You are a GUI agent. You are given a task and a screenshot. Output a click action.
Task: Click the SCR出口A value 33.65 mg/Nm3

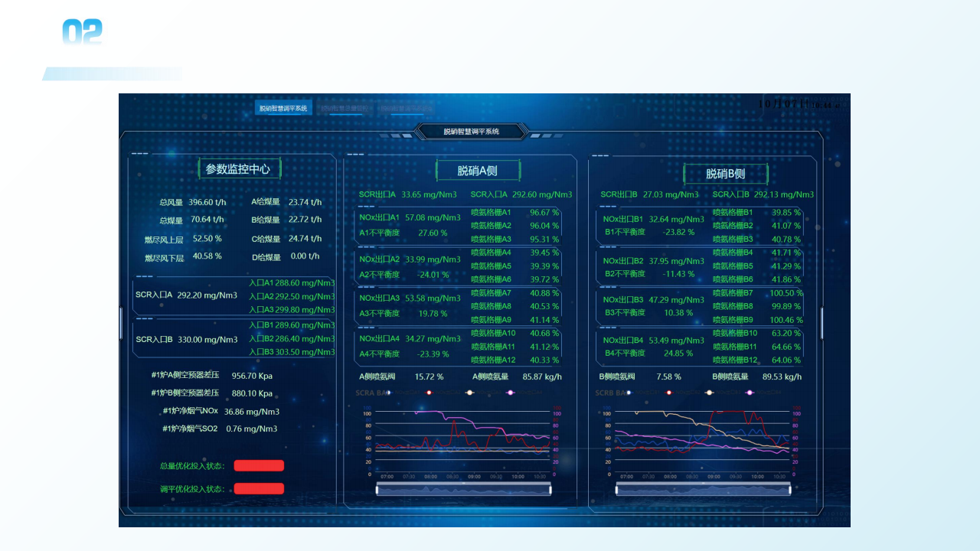429,194
